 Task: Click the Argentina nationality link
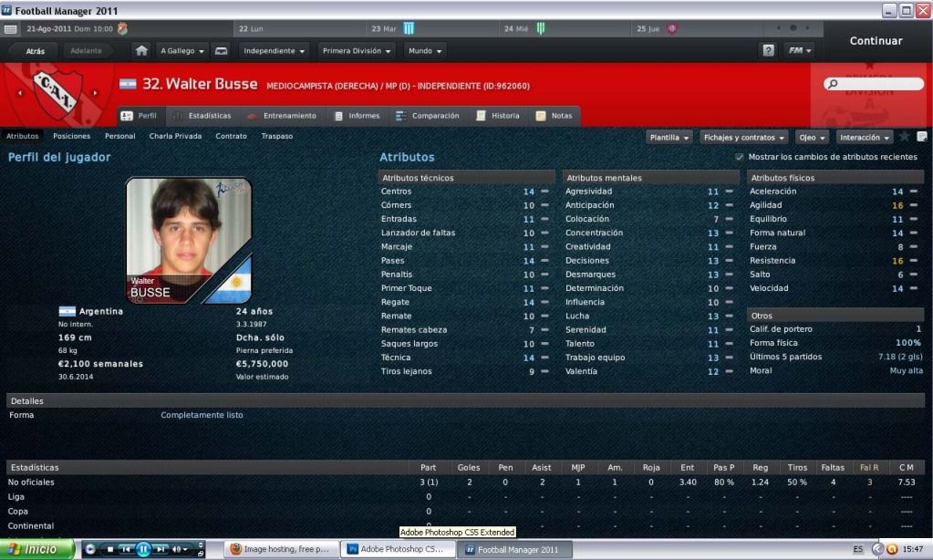click(x=101, y=311)
